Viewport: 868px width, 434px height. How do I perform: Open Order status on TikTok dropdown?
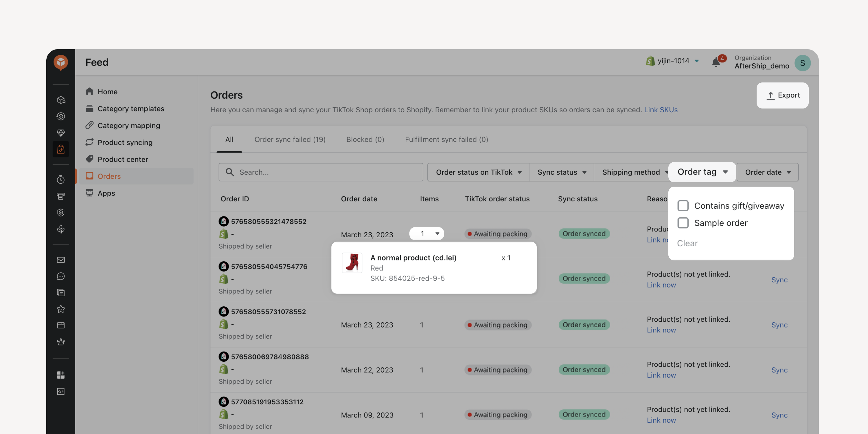[478, 172]
